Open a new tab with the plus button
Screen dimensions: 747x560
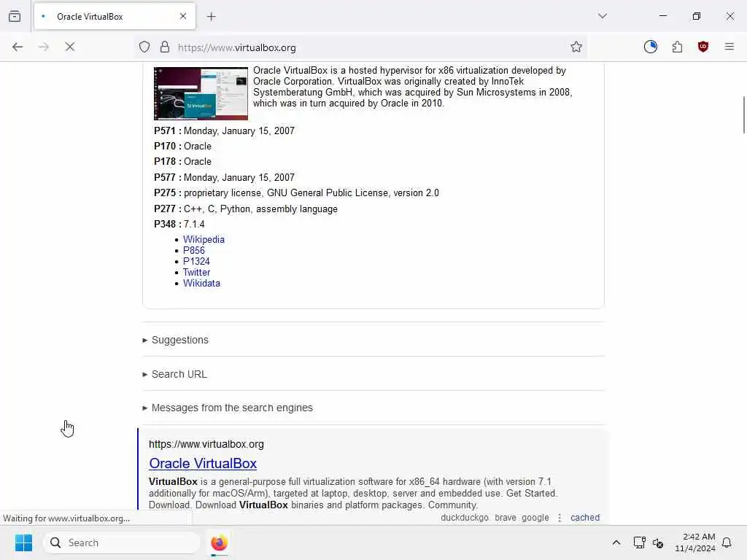click(211, 17)
